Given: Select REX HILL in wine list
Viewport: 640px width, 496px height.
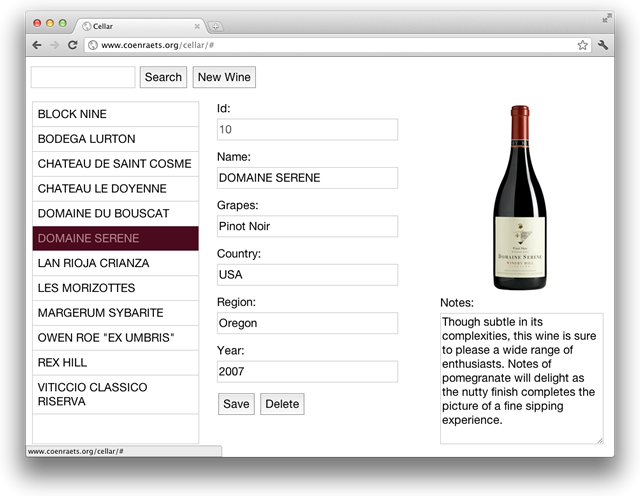Looking at the screenshot, I should point(116,363).
